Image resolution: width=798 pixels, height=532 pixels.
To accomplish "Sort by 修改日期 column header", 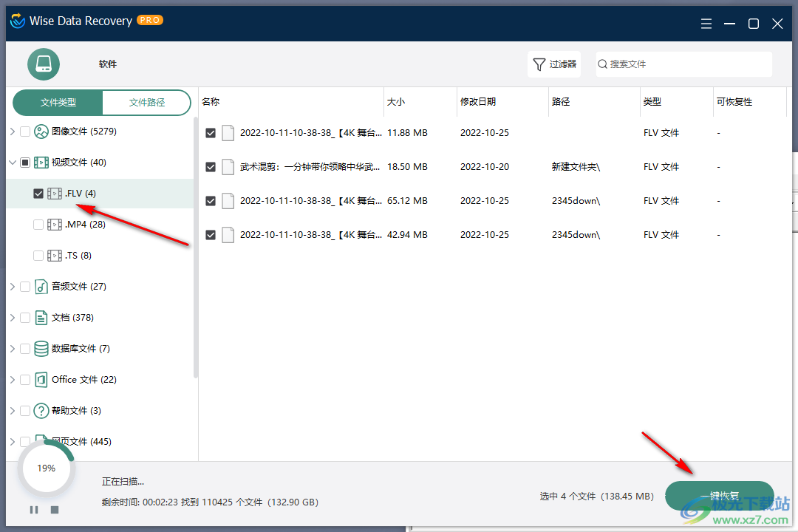I will click(503, 102).
